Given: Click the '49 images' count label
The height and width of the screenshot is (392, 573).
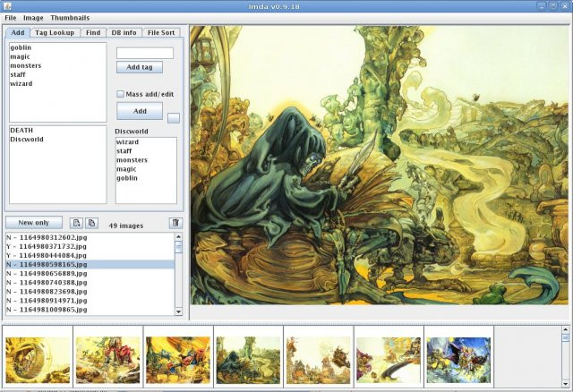Looking at the screenshot, I should (126, 226).
